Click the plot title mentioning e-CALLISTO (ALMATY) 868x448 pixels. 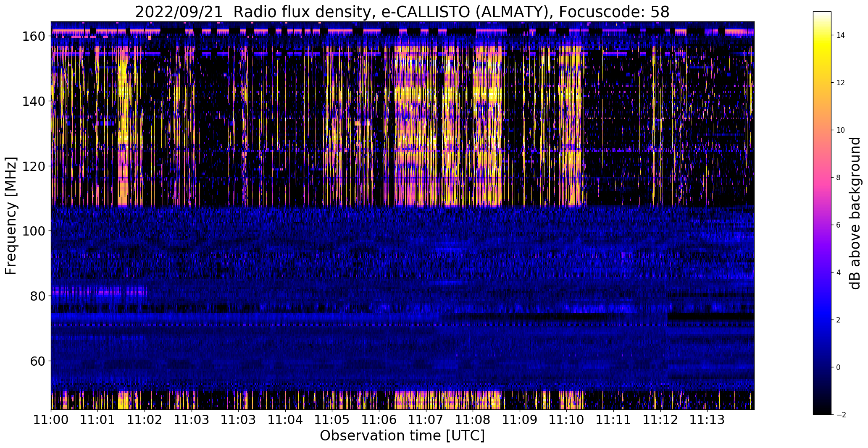(402, 12)
